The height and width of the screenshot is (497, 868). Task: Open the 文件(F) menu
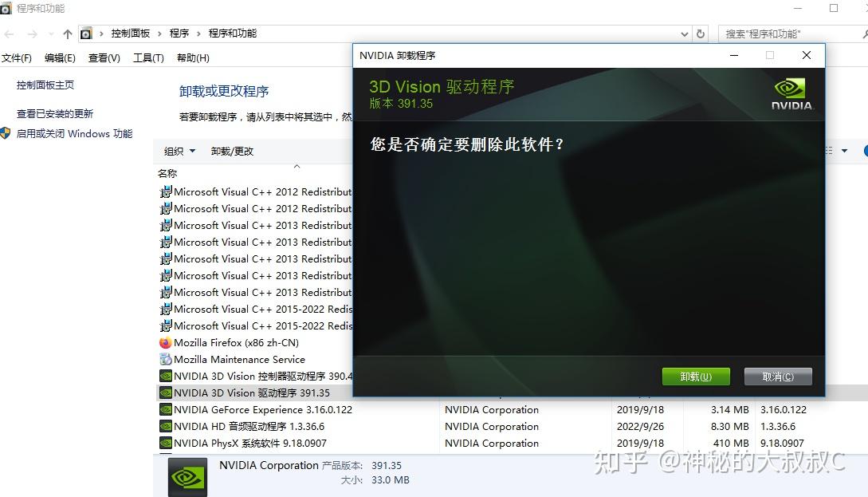click(17, 57)
